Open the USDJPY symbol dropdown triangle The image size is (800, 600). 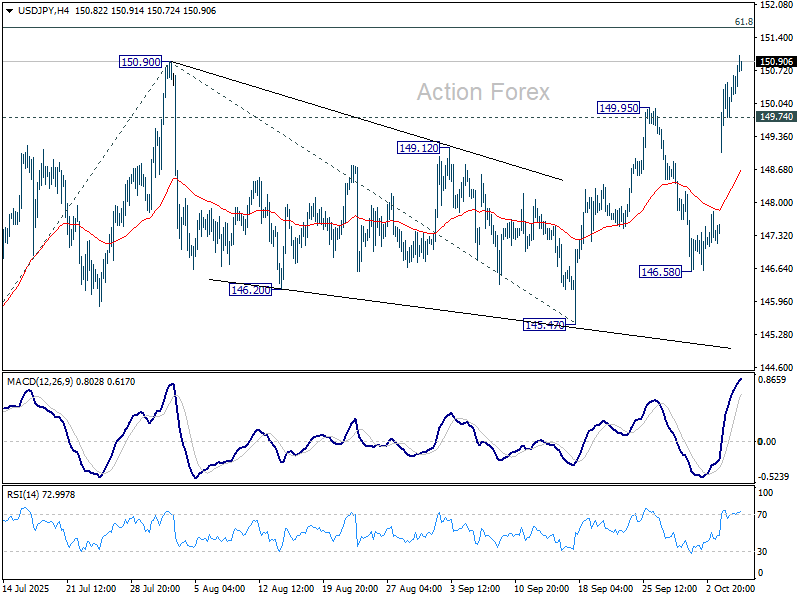coord(8,10)
